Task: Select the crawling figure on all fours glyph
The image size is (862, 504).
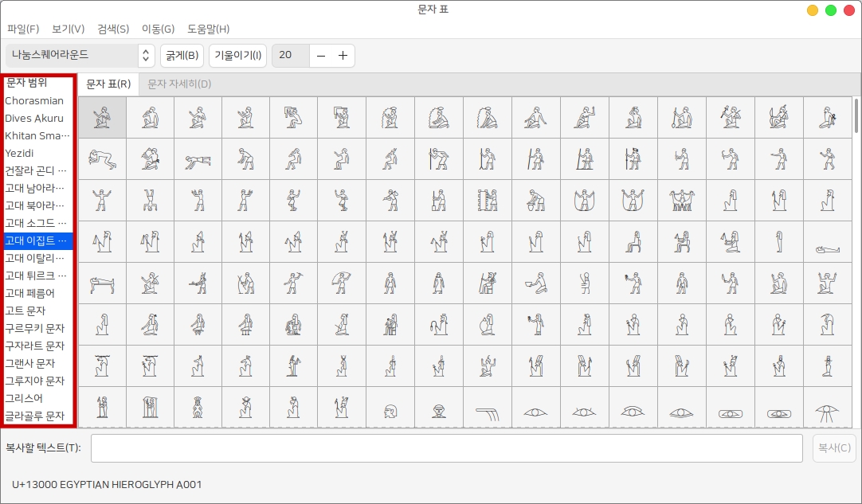Action: coord(102,159)
